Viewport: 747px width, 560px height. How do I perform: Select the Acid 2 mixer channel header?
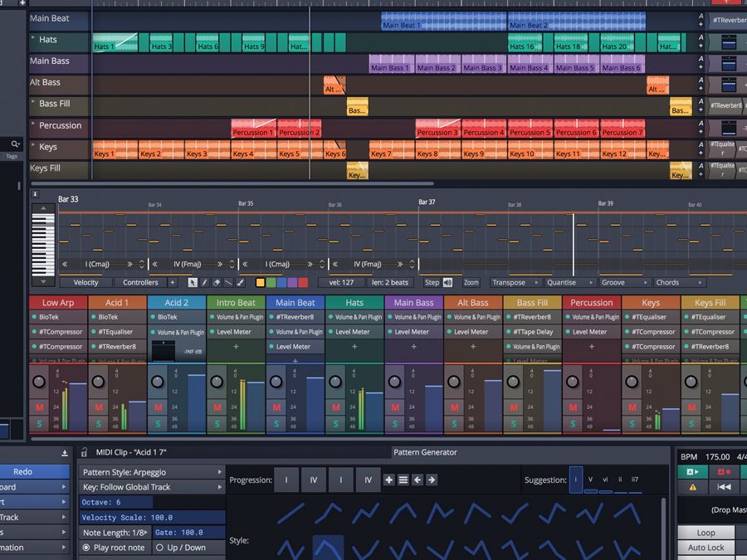pos(177,302)
